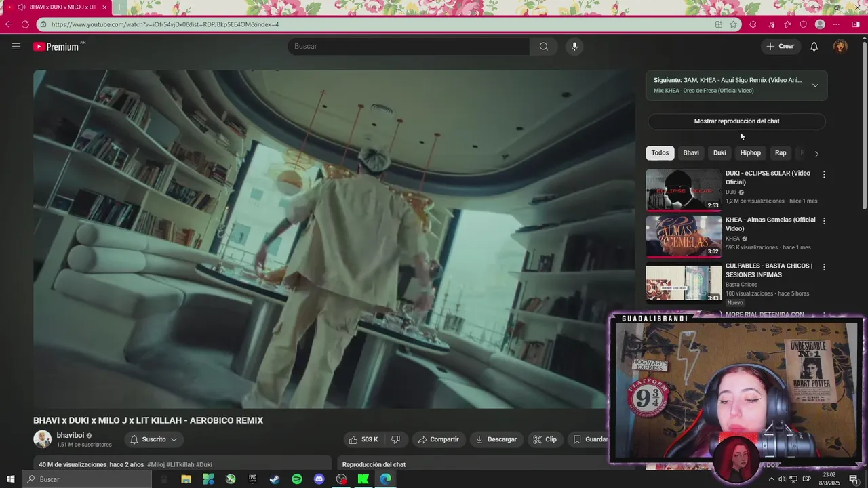Open Epic Games Launcher from taskbar
Image resolution: width=868 pixels, height=488 pixels.
[252, 479]
